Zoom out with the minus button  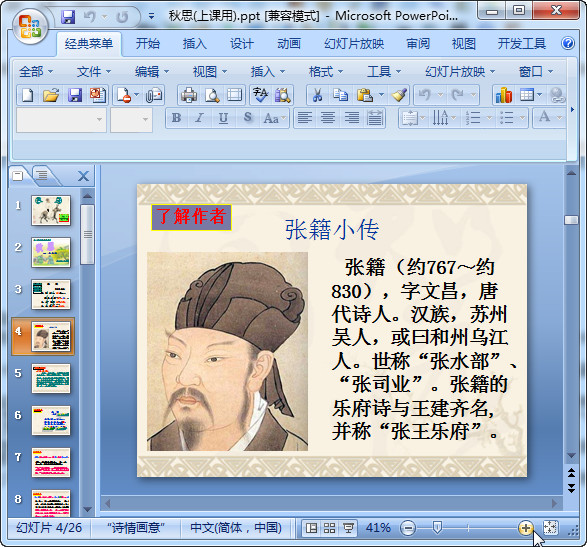(407, 528)
